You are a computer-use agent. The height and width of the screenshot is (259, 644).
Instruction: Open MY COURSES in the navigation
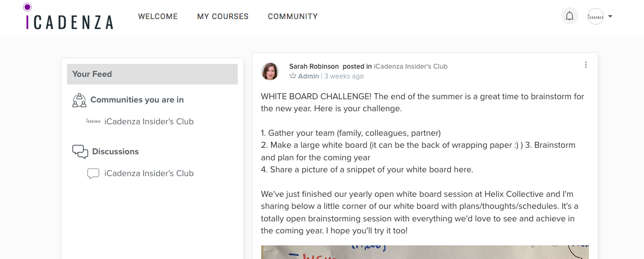[222, 16]
